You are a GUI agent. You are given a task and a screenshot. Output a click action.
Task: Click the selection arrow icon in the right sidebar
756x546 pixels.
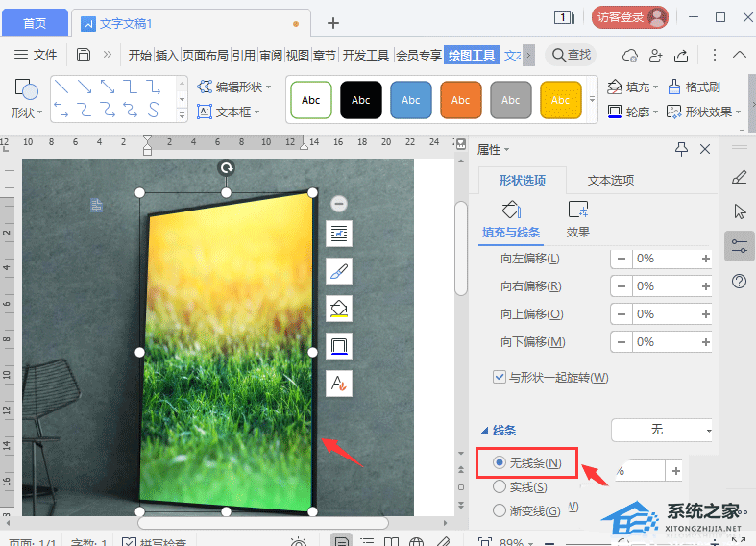coord(739,211)
